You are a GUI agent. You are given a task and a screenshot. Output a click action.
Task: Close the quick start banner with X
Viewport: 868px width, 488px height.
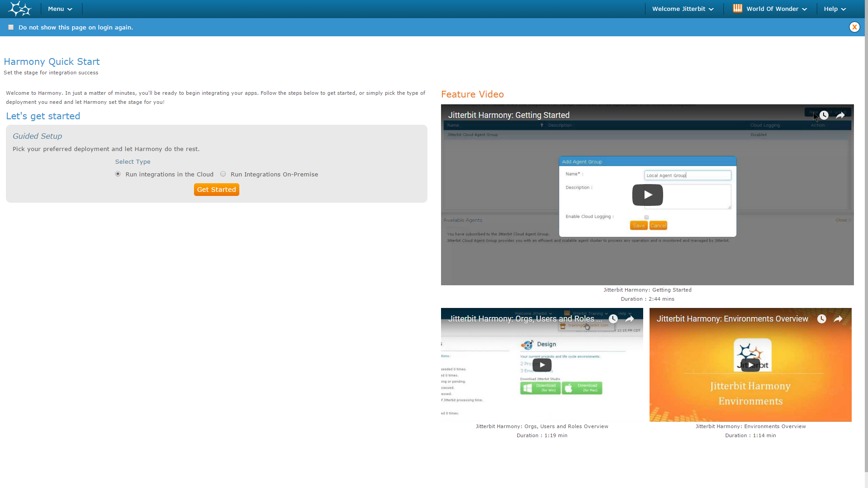click(854, 27)
